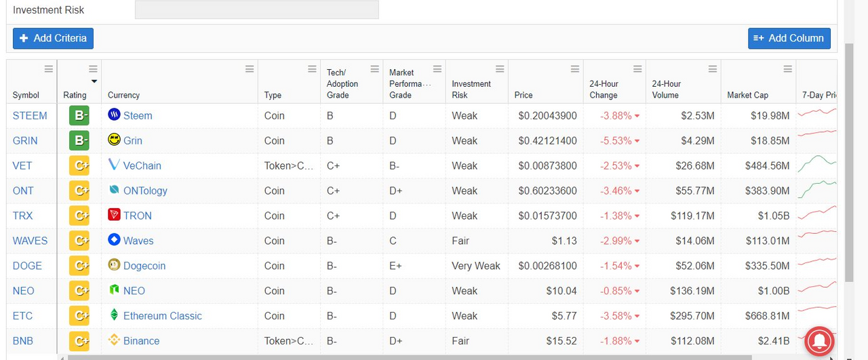Open the Market Performance Grade column menu
Viewport: 868px width, 360px height.
pyautogui.click(x=437, y=69)
